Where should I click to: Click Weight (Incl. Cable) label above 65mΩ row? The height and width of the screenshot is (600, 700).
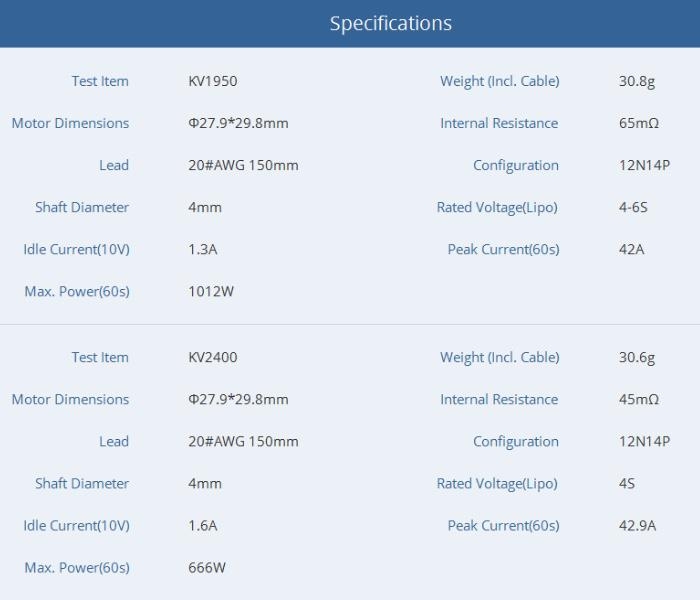(500, 81)
